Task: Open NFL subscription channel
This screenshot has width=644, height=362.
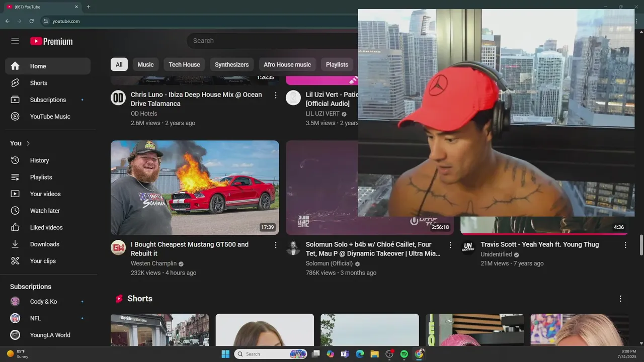Action: [48, 318]
